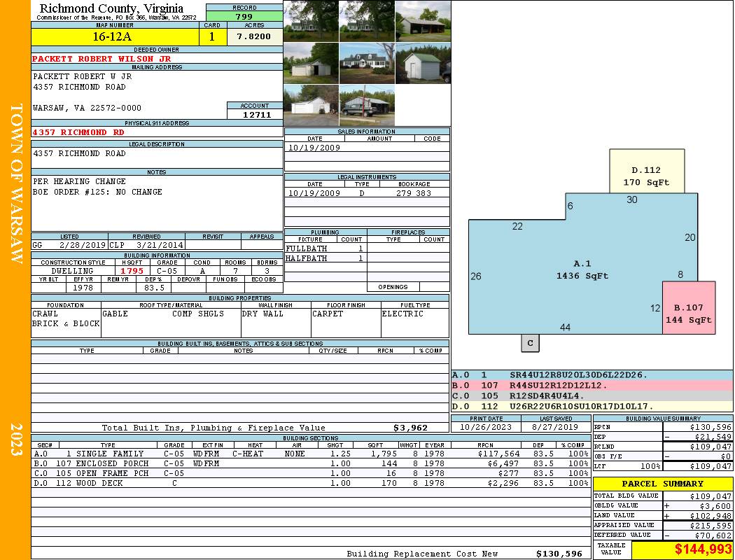Click the land value $102,948

pos(710,515)
